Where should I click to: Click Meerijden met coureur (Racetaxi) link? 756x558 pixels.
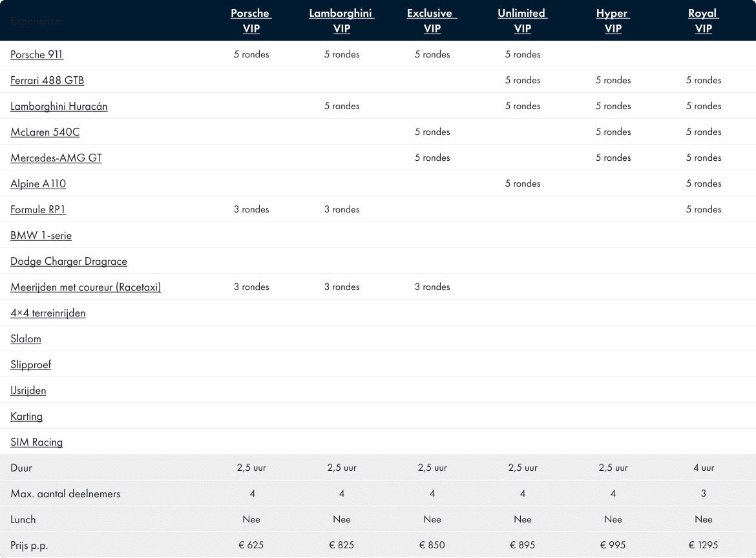[x=86, y=287]
